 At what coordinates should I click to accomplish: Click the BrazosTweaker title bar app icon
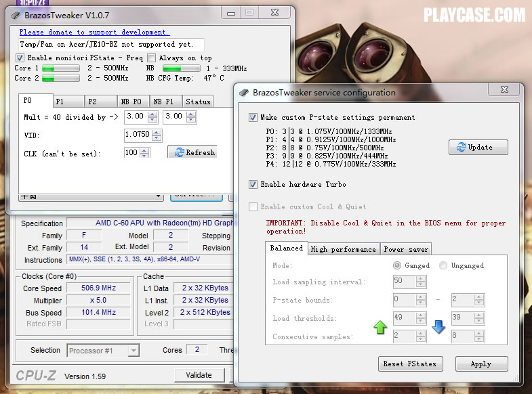pyautogui.click(x=16, y=16)
